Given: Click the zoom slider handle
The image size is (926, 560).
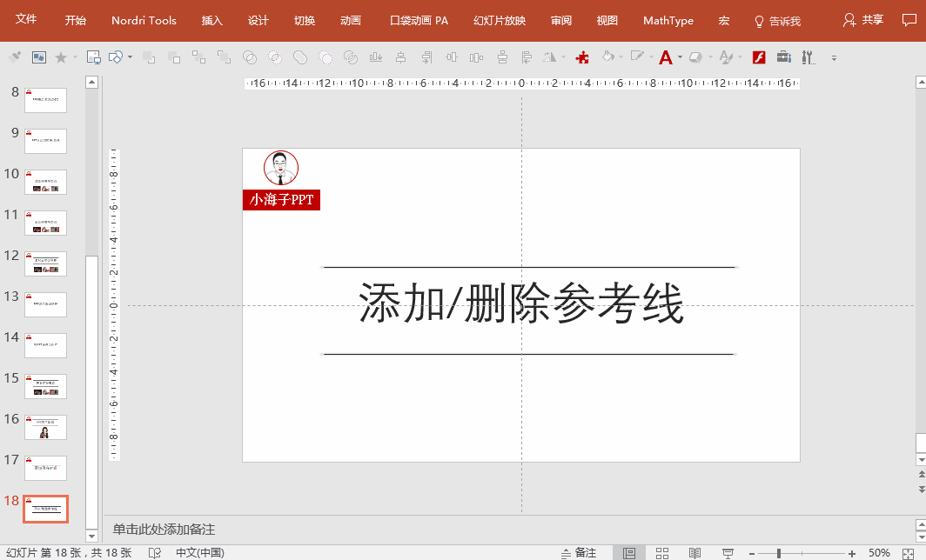Looking at the screenshot, I should (778, 553).
